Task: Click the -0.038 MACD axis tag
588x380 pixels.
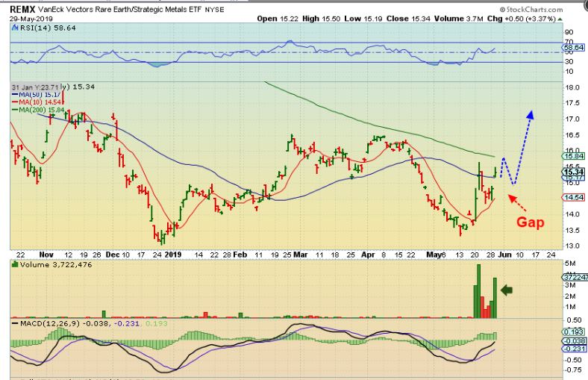Action: tap(573, 341)
